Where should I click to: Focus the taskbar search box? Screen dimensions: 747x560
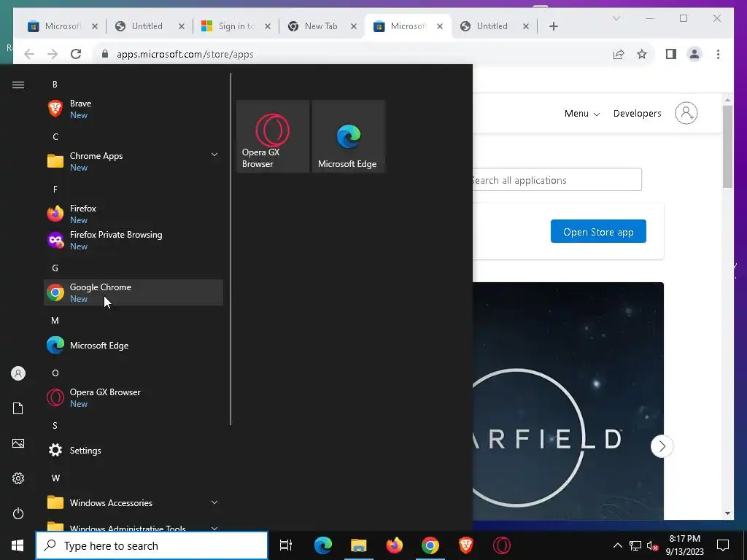152,545
